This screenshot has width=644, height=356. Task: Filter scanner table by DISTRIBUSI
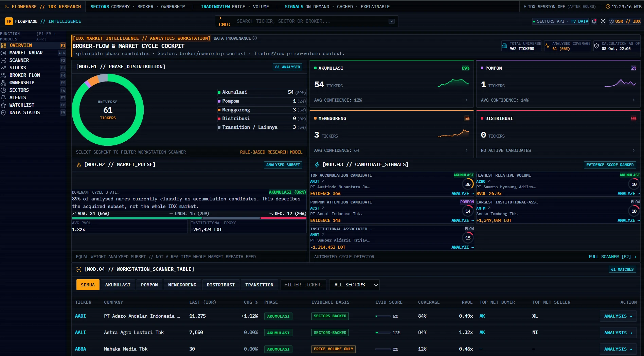(221, 285)
